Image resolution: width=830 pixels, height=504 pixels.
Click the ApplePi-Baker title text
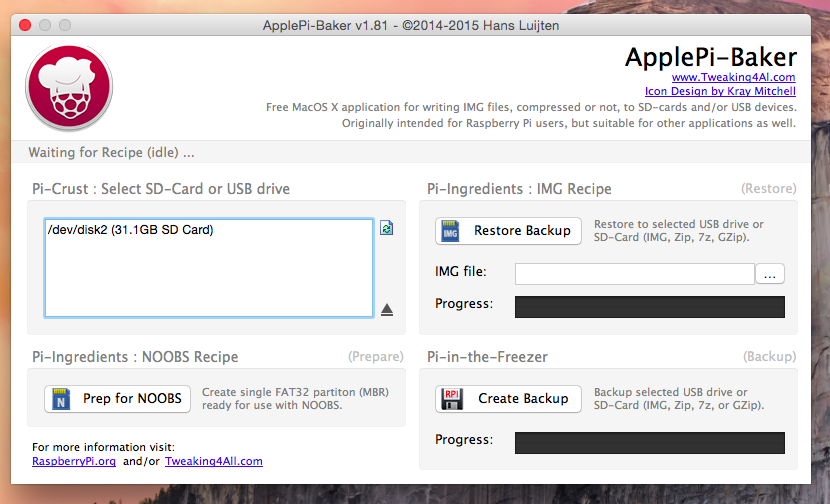coord(710,57)
